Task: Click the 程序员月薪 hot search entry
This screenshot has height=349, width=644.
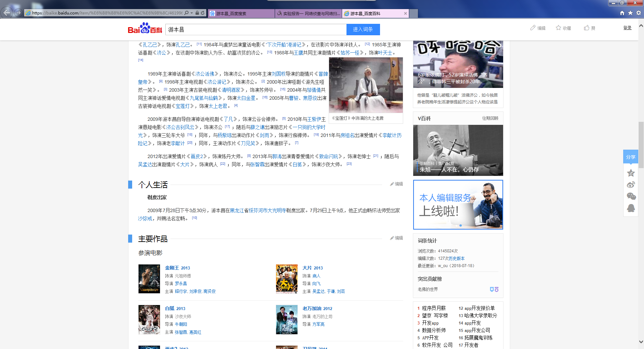Action: click(x=434, y=308)
